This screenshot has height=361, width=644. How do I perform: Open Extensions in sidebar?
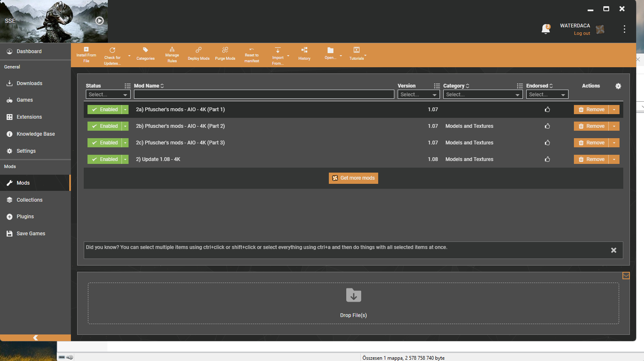[35, 117]
